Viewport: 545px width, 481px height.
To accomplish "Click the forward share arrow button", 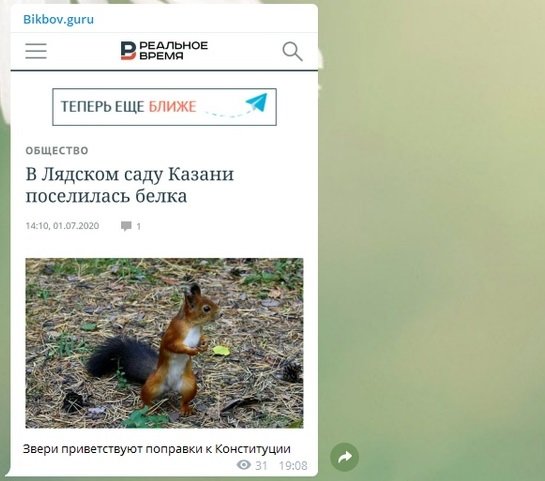I will (344, 457).
